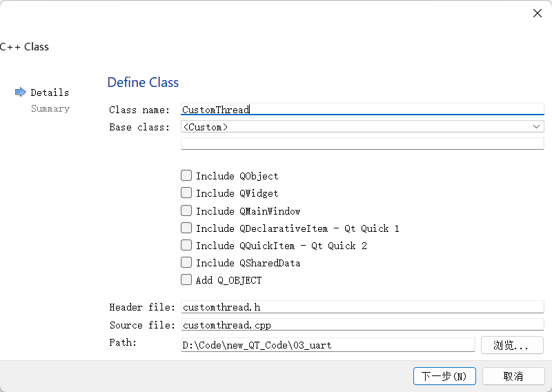Click the Base class label
Viewport: 552px width, 392px height.
pyautogui.click(x=139, y=127)
